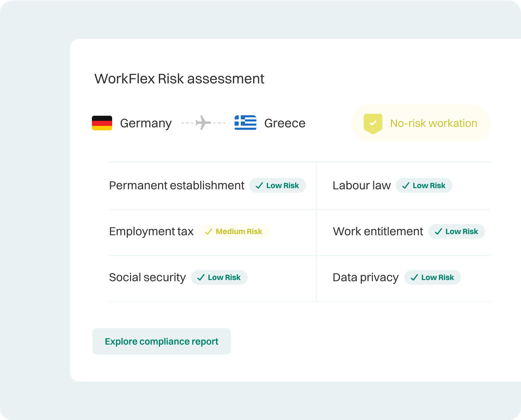Click the checkmark in Permanent establishment badge
Image resolution: width=521 pixels, height=420 pixels.
coord(259,186)
